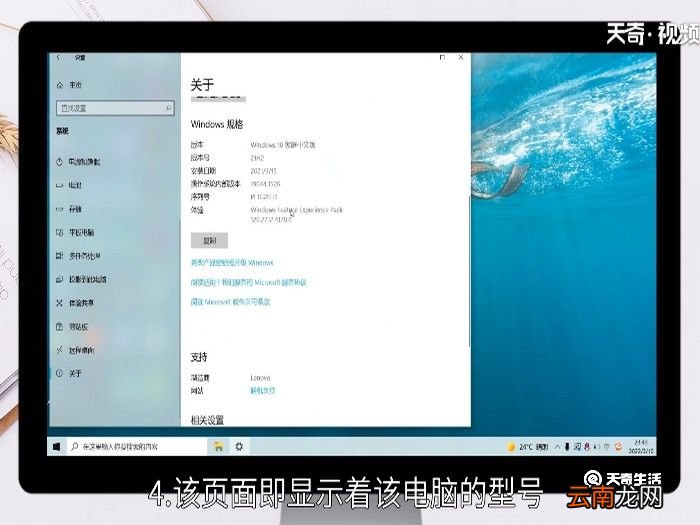Image resolution: width=700 pixels, height=525 pixels.
Task: Click the settings window vertical scrollbar
Action: click(x=469, y=271)
